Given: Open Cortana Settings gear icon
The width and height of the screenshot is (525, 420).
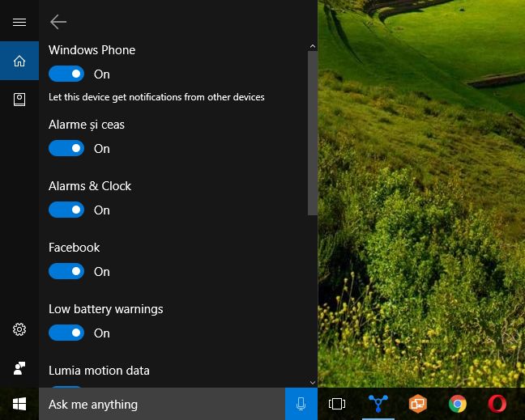Looking at the screenshot, I should (x=19, y=329).
